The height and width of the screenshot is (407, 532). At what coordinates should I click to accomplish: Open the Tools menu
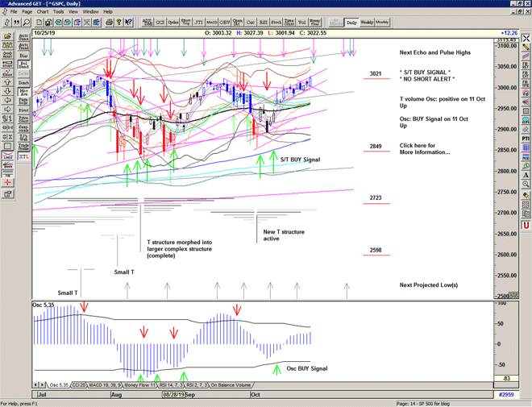coord(58,11)
